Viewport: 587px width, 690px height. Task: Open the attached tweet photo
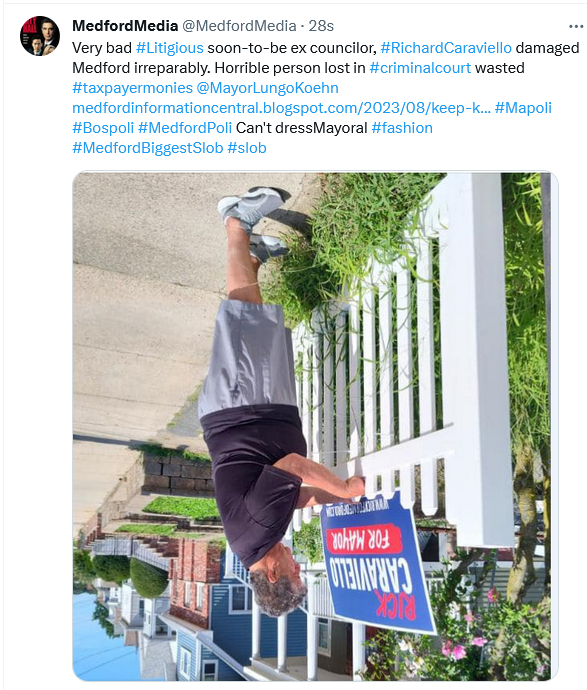[x=316, y=426]
